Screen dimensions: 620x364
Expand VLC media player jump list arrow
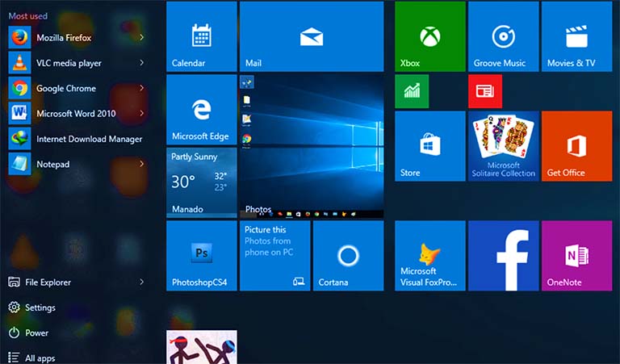coord(141,62)
